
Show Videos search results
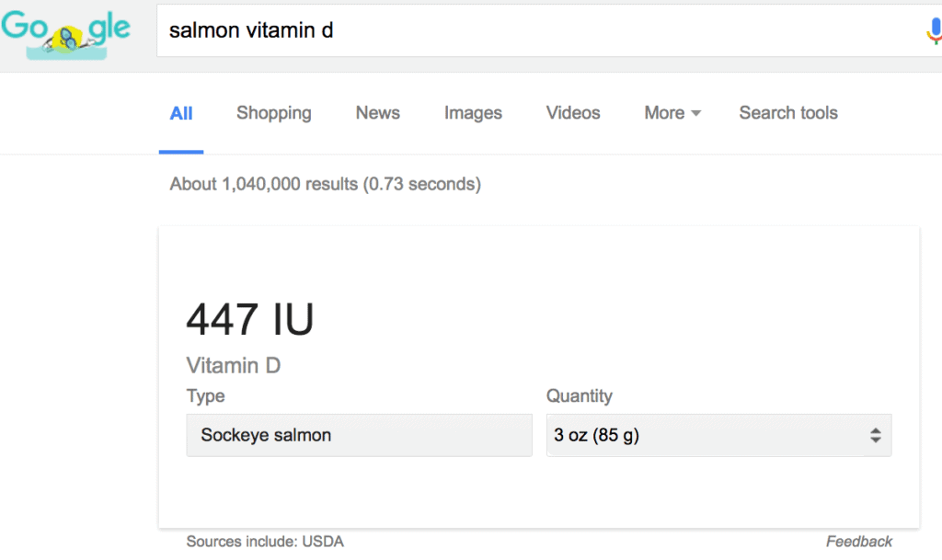573,113
